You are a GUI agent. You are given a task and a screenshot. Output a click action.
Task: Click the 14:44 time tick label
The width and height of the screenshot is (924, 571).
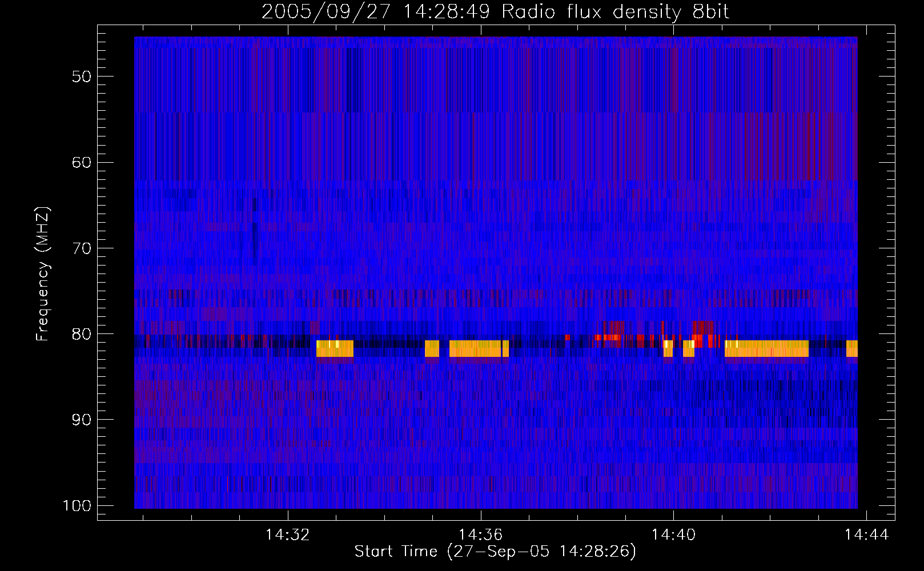click(867, 534)
